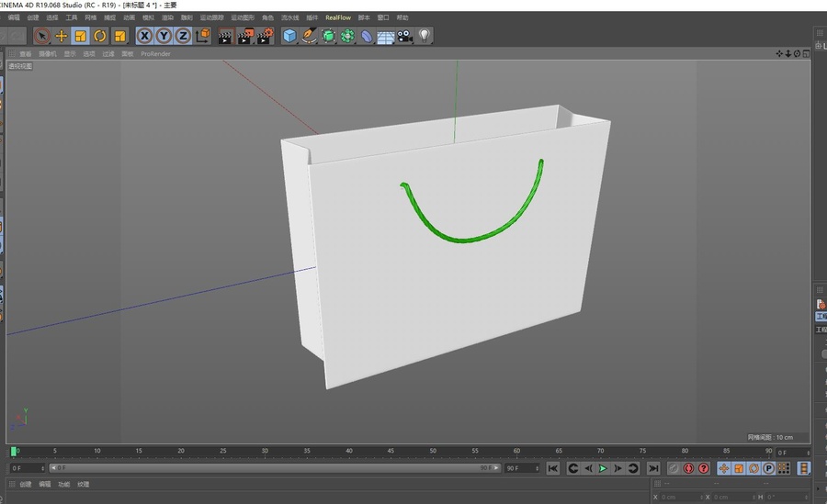Select the Live Selection arrow tool
The height and width of the screenshot is (504, 827).
pos(41,36)
